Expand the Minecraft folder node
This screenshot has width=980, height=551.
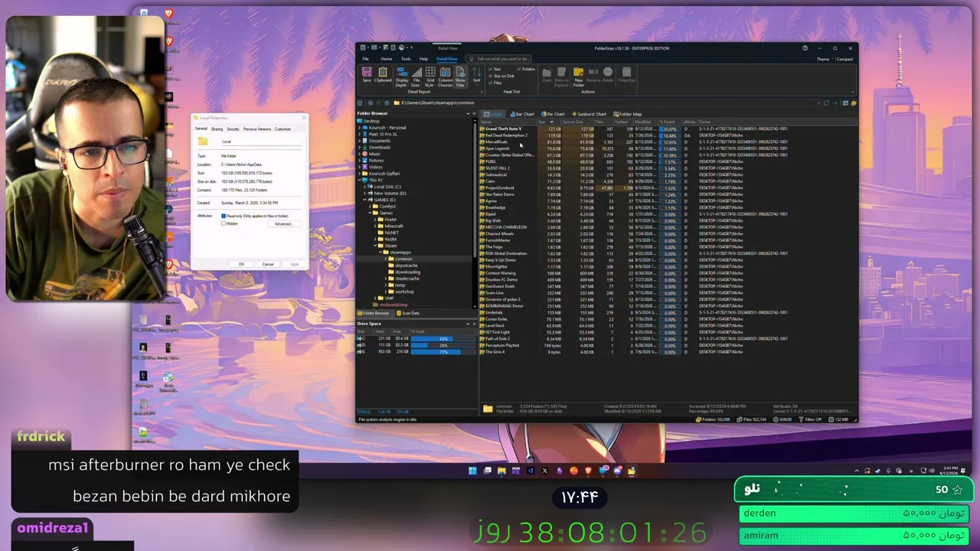coord(375,227)
